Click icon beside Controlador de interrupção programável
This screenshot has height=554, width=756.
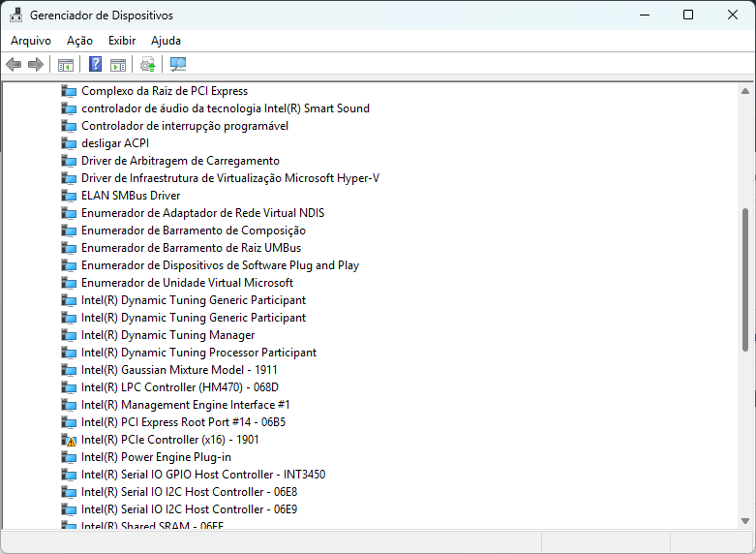[69, 127]
